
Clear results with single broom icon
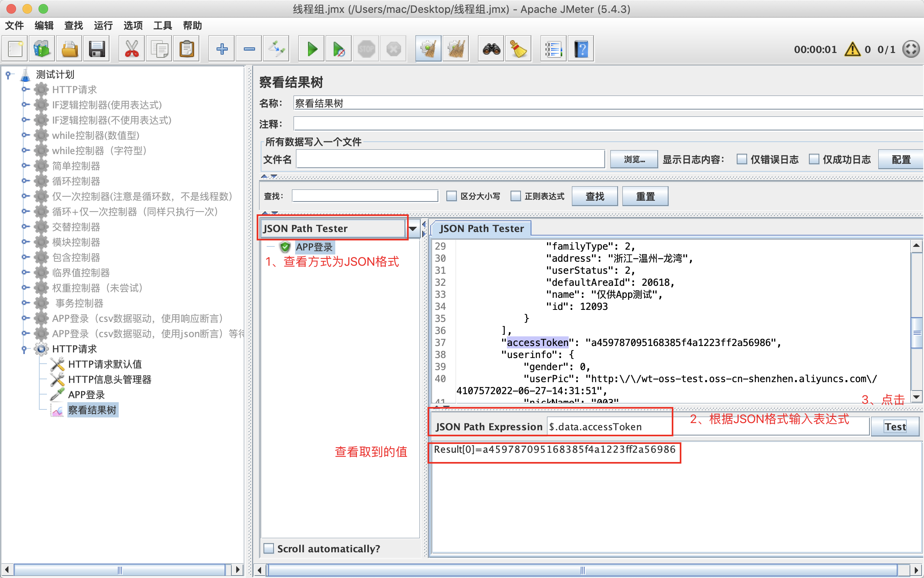coord(428,49)
